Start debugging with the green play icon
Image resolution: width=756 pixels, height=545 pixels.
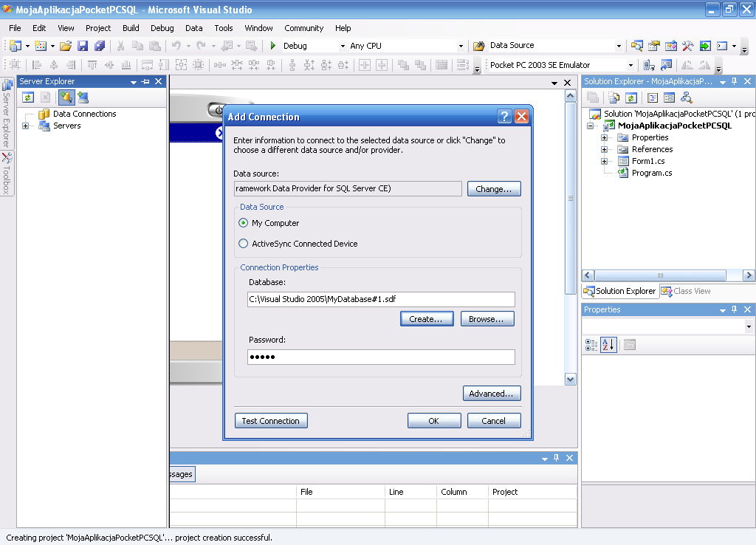pyautogui.click(x=273, y=46)
